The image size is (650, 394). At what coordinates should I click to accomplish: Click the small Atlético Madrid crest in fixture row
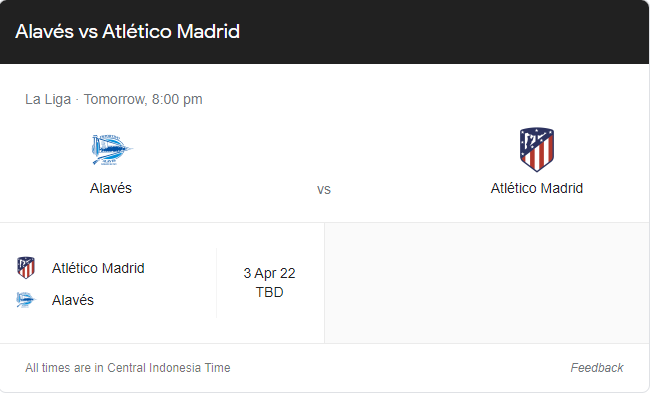tap(26, 268)
